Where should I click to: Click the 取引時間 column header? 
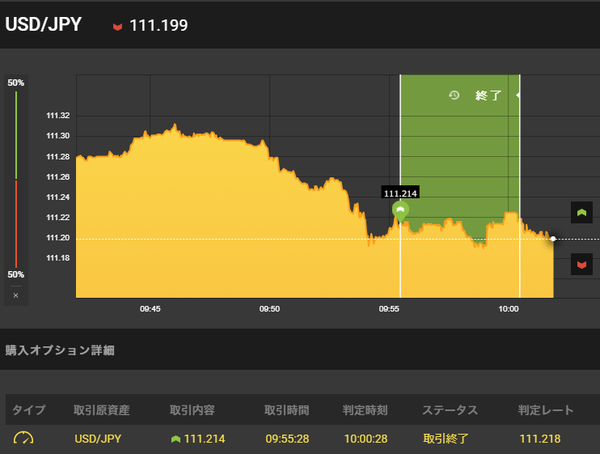287,410
